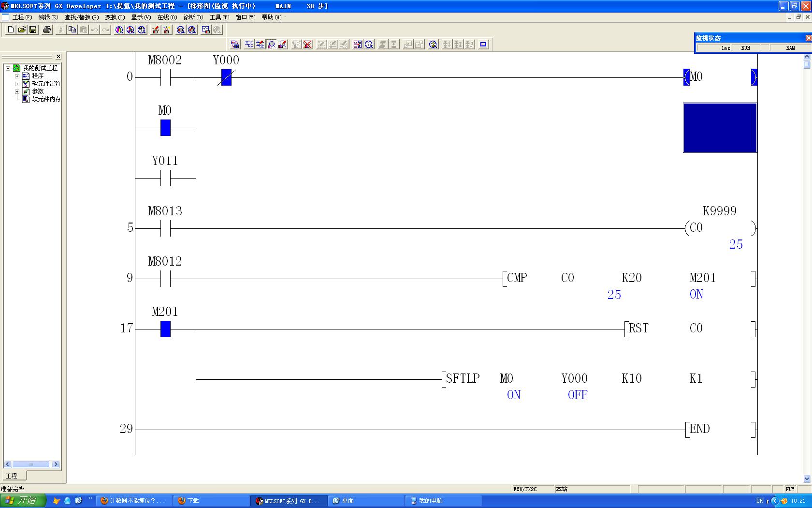Screen dimensions: 812x508
Task: Open the 诊断(D) menu
Action: point(193,17)
